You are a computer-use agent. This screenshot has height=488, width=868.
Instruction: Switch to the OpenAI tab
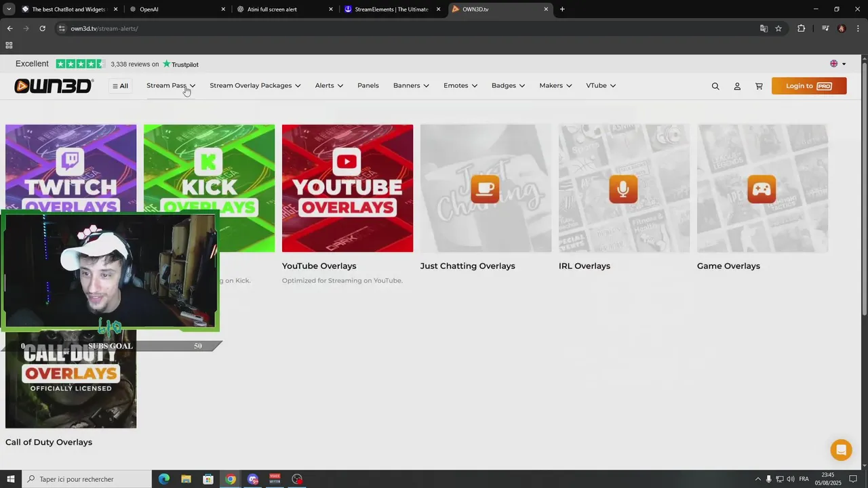(178, 9)
